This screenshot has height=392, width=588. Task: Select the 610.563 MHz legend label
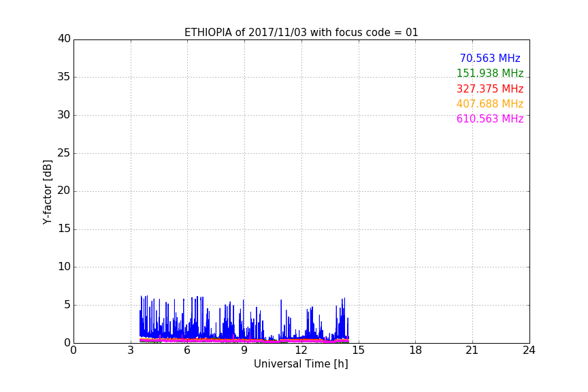pyautogui.click(x=490, y=118)
